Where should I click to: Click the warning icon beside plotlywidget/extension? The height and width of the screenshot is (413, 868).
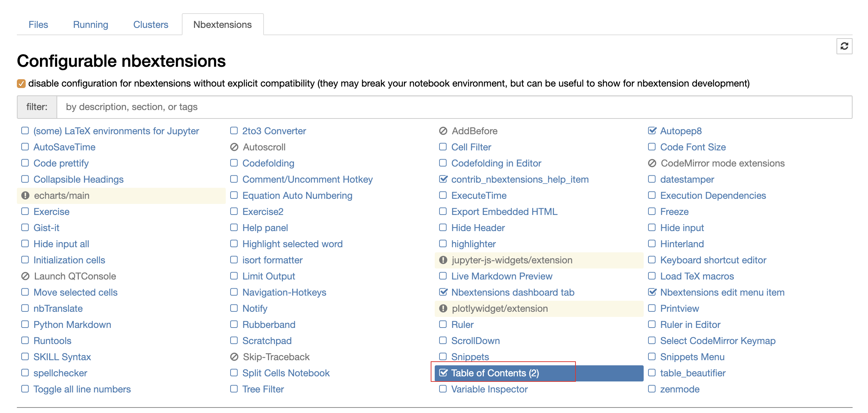(443, 308)
